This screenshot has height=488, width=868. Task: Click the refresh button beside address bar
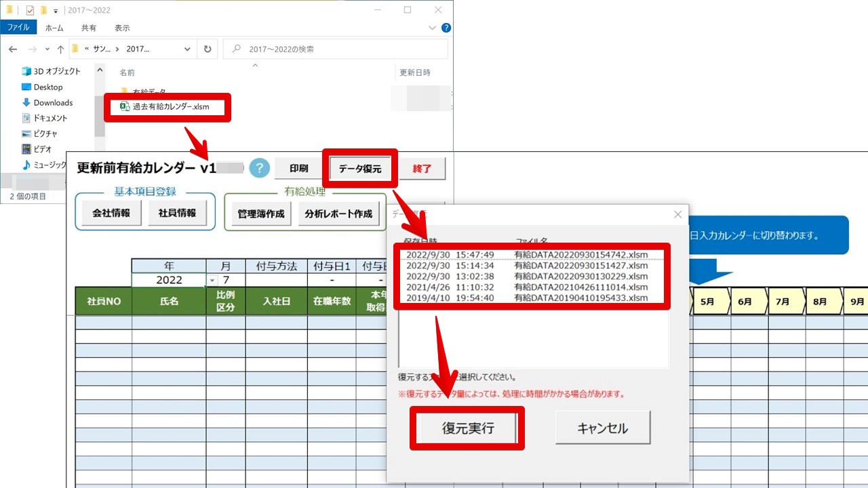coord(208,49)
